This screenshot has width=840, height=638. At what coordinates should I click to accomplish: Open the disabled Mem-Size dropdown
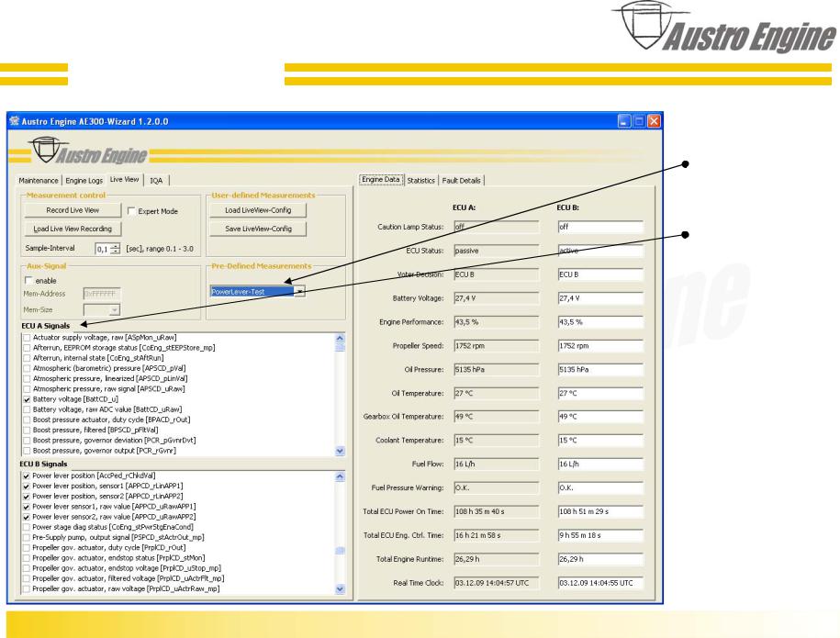tap(114, 309)
